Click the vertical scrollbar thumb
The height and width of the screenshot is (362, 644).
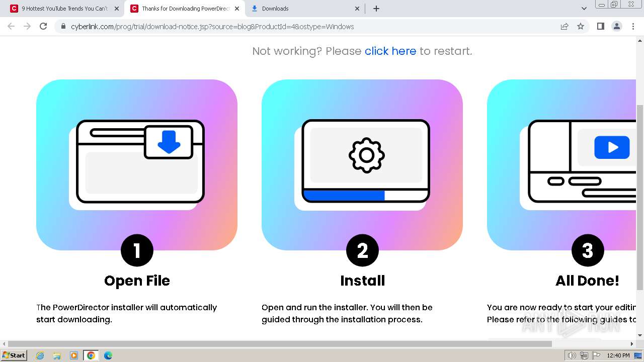click(x=640, y=197)
